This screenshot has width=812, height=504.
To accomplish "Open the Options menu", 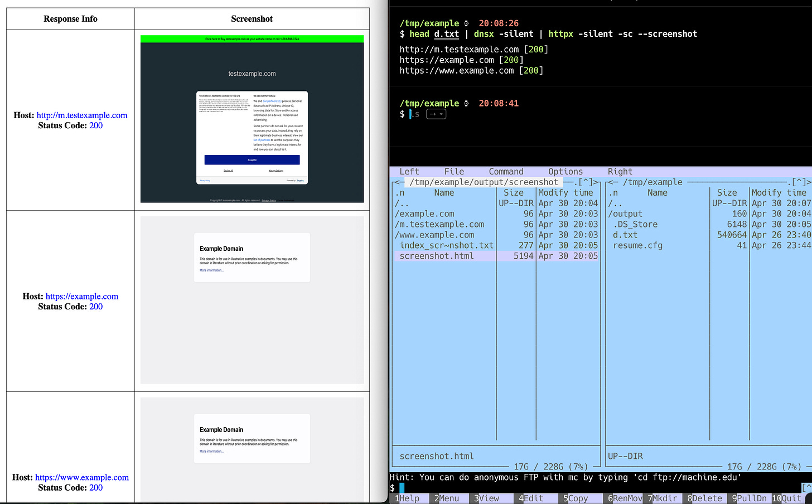I will (565, 172).
